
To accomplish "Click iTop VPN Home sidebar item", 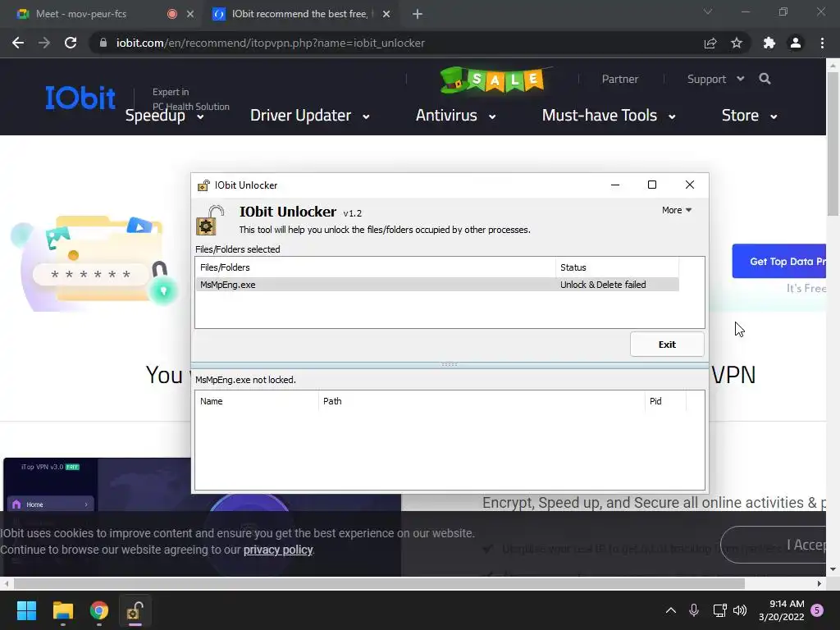I will coord(50,504).
